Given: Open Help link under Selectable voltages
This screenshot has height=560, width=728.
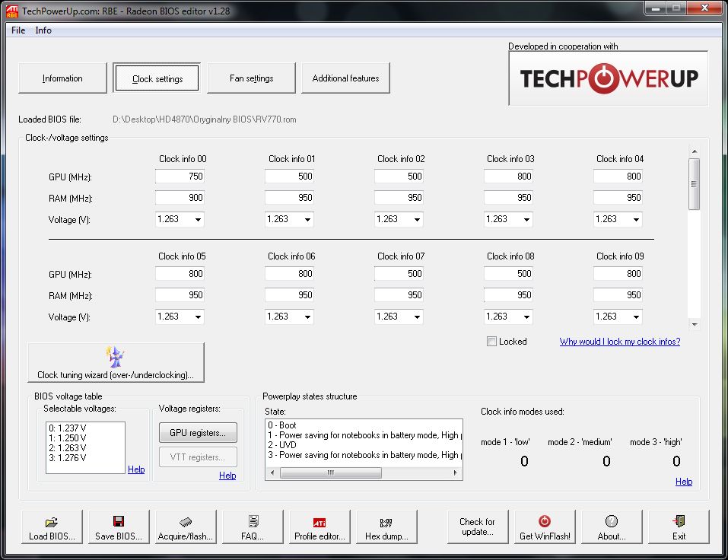Looking at the screenshot, I should pyautogui.click(x=136, y=469).
